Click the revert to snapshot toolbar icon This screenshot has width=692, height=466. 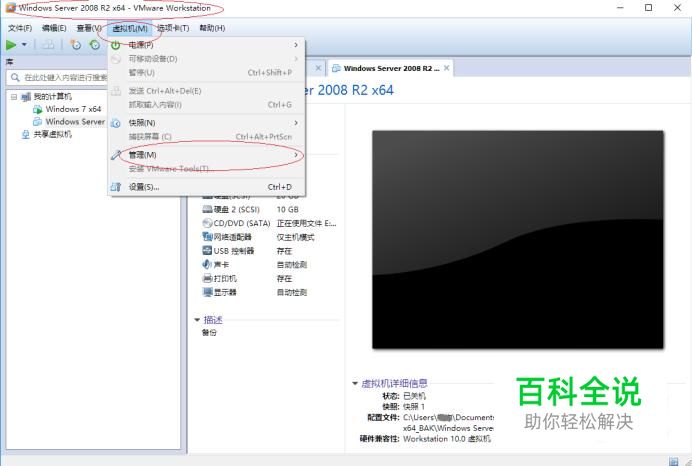pyautogui.click(x=94, y=45)
